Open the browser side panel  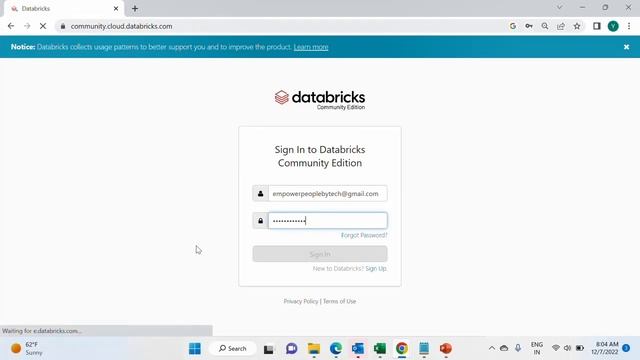[597, 26]
